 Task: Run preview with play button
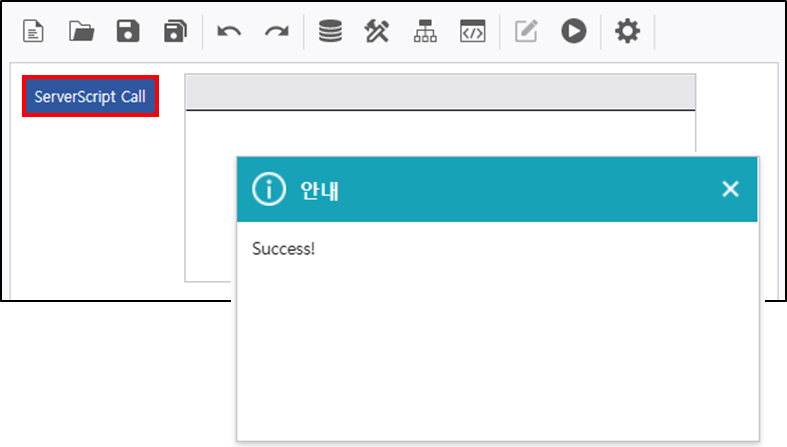pos(574,31)
